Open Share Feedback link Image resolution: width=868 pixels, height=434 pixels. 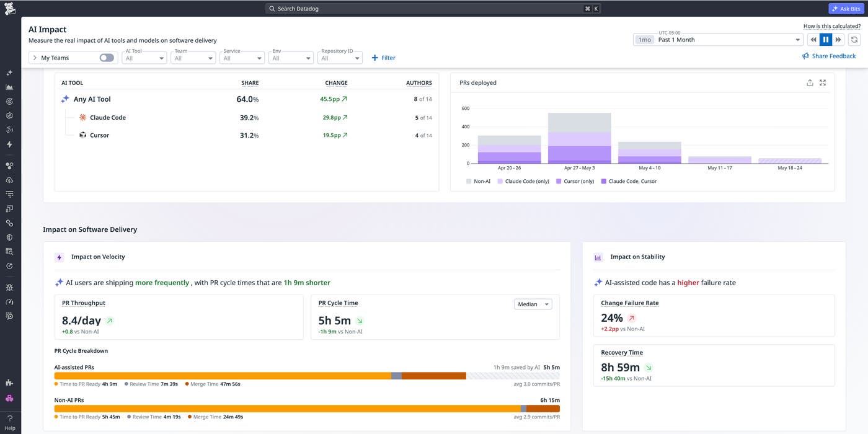coord(828,56)
